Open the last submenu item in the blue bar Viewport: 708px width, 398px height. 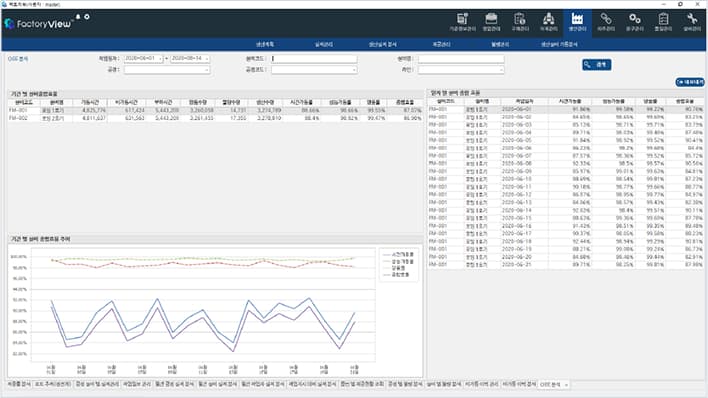tap(559, 44)
